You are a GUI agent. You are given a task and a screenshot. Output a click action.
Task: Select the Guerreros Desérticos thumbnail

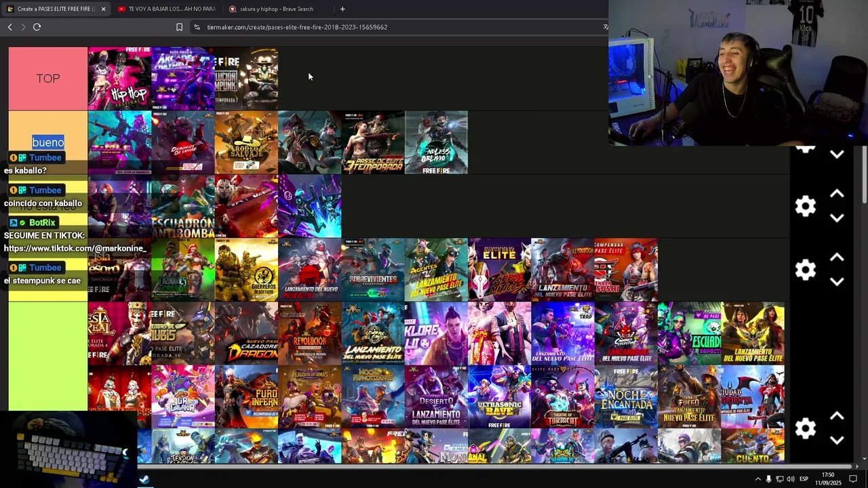coord(246,270)
